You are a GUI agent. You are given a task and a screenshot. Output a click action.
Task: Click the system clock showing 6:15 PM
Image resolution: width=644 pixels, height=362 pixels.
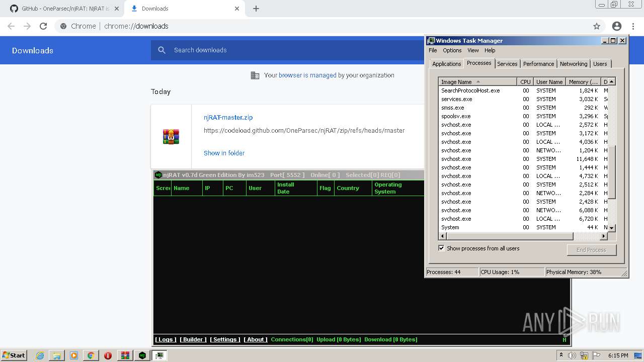point(618,355)
